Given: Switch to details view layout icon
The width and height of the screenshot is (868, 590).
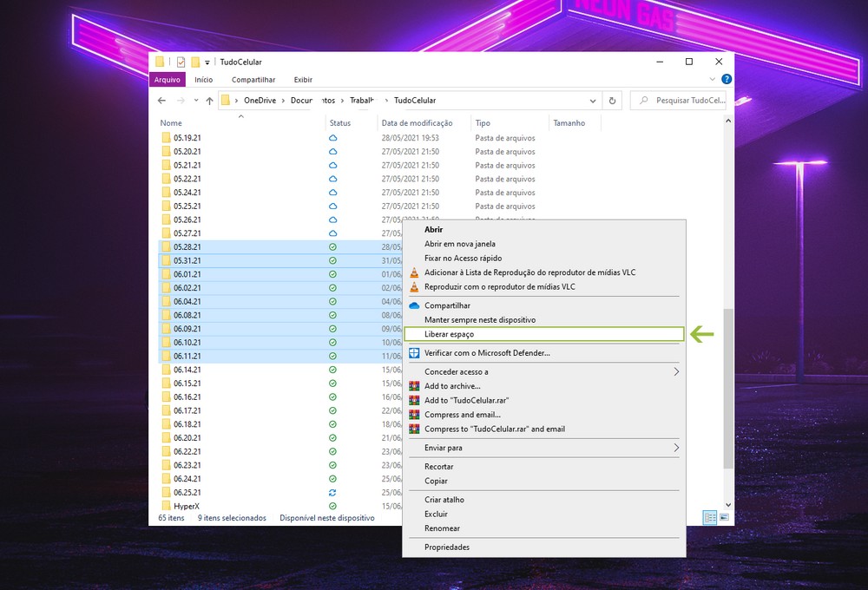Looking at the screenshot, I should [710, 517].
